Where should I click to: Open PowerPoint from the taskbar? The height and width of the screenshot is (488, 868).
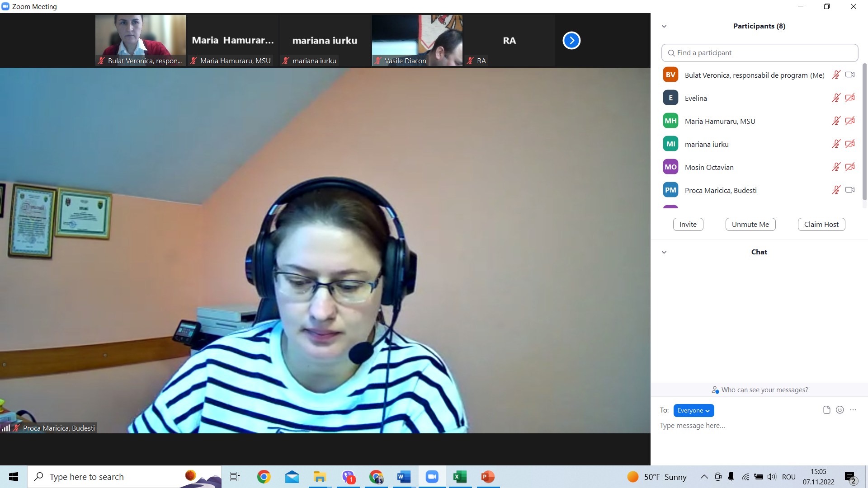pyautogui.click(x=487, y=477)
